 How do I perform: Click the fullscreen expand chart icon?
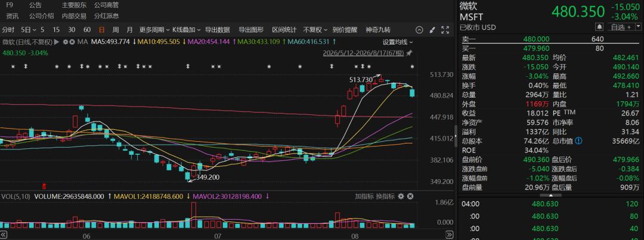coord(445,30)
